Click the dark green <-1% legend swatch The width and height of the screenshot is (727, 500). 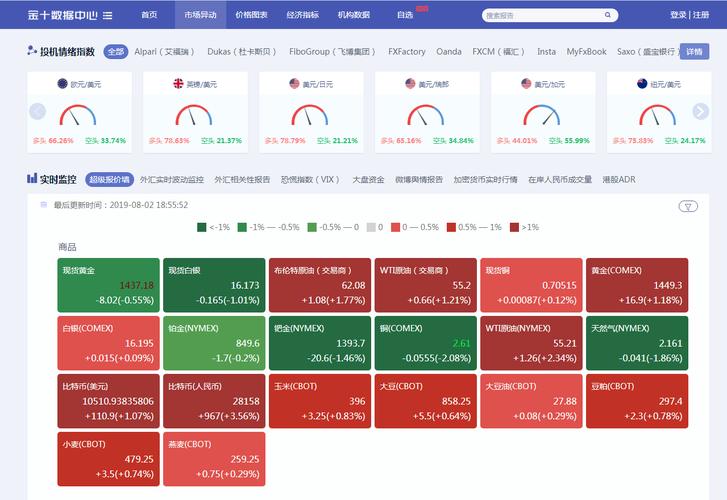(202, 227)
